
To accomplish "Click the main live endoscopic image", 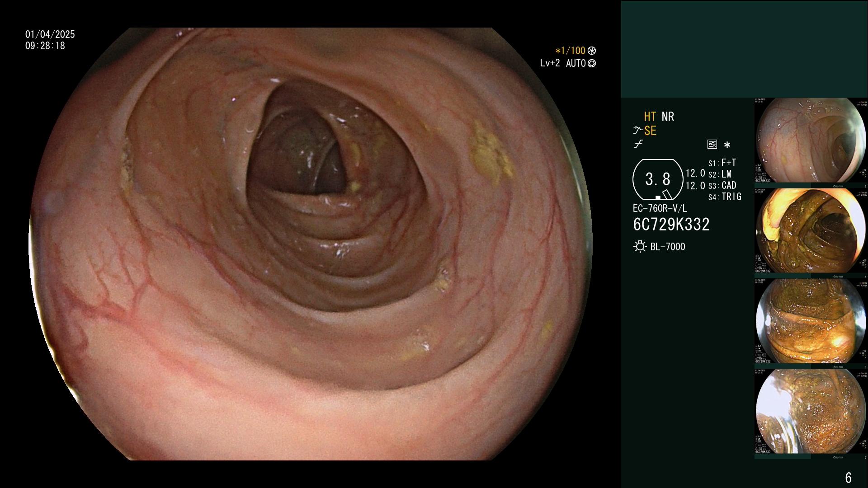I will (x=311, y=244).
